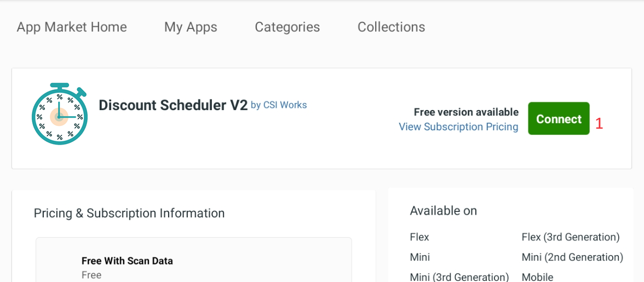
Task: Go to My Apps
Action: pyautogui.click(x=191, y=27)
